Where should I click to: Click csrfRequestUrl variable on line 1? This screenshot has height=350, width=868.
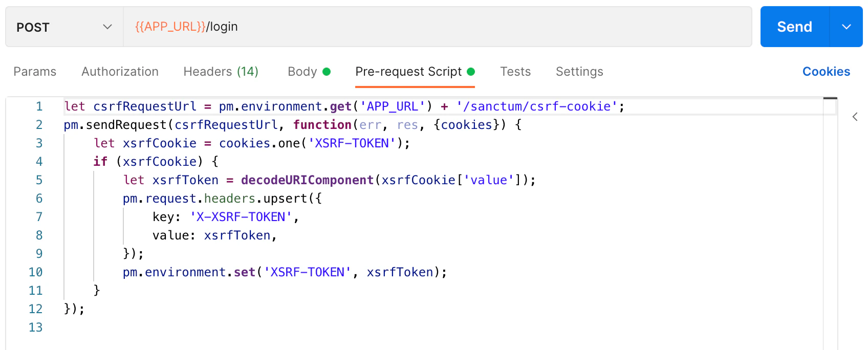click(x=145, y=106)
